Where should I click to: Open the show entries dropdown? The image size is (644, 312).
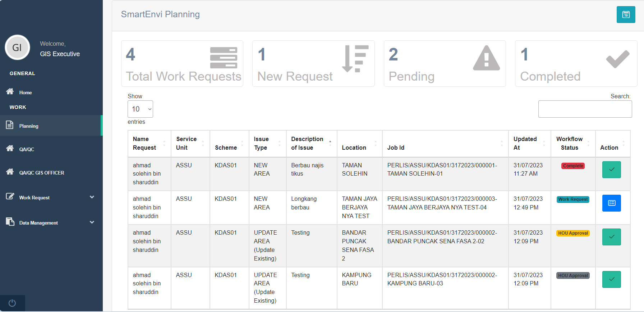coord(140,109)
